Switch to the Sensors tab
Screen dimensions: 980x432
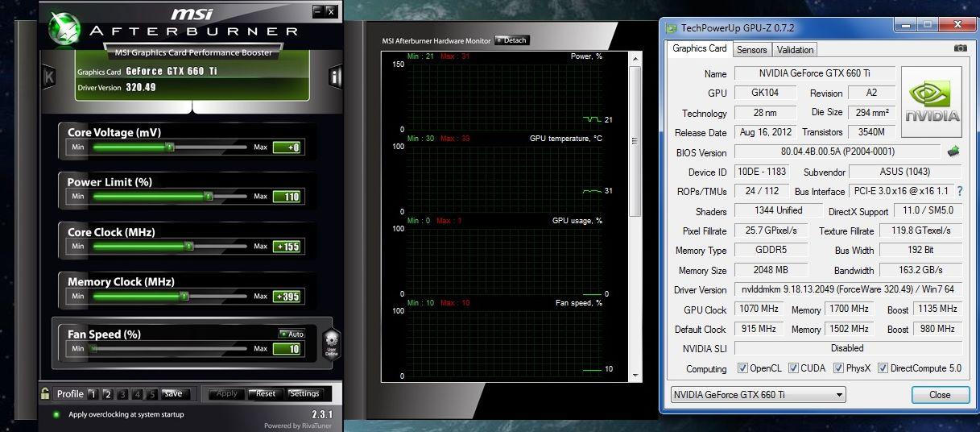[751, 50]
